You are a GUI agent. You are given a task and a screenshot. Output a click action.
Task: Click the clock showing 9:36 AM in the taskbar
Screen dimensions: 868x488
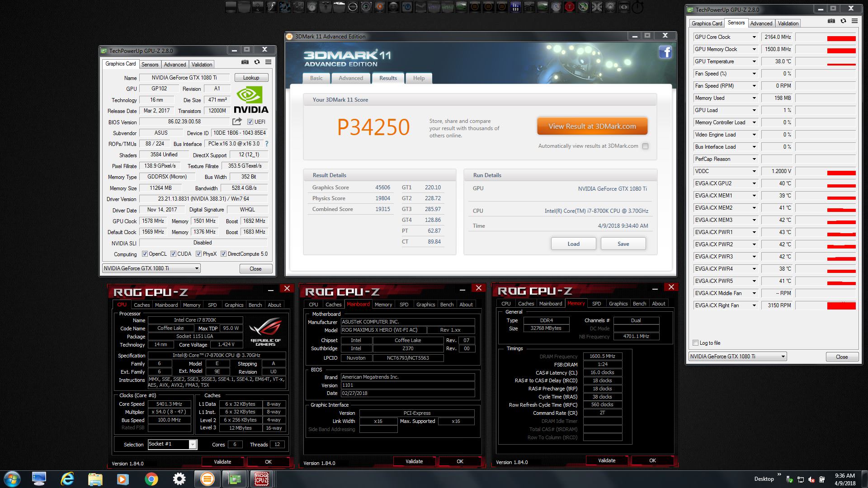pyautogui.click(x=844, y=476)
